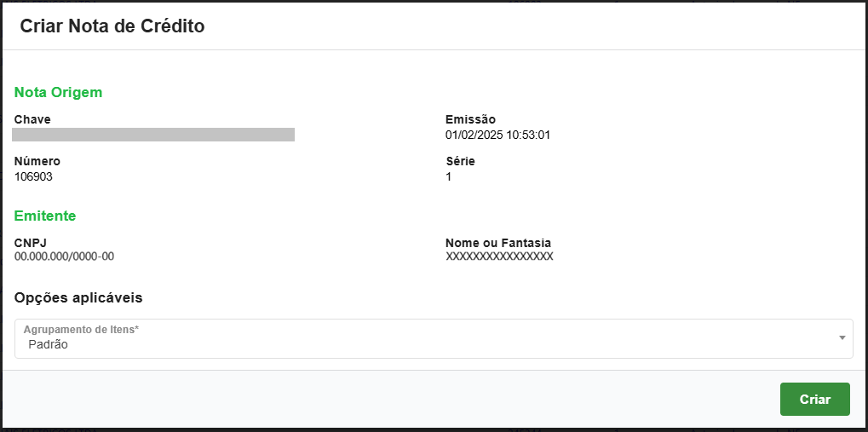Click the Nota Origem section heading

(x=58, y=92)
